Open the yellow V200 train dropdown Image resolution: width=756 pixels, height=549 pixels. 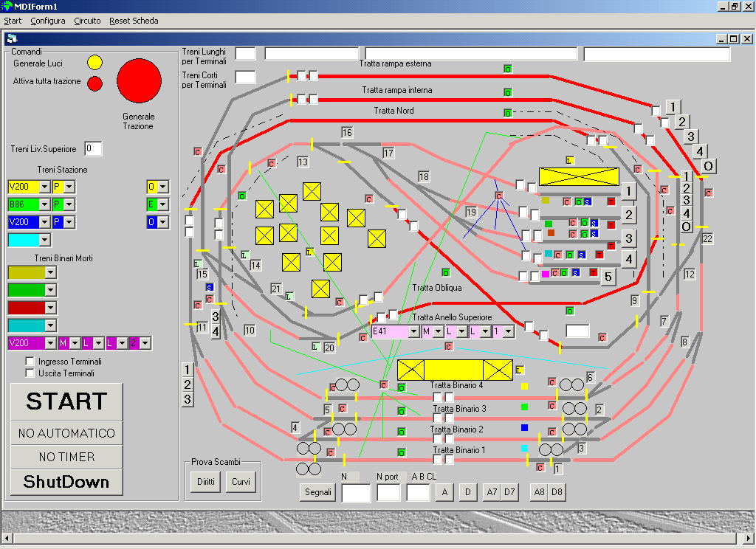44,187
